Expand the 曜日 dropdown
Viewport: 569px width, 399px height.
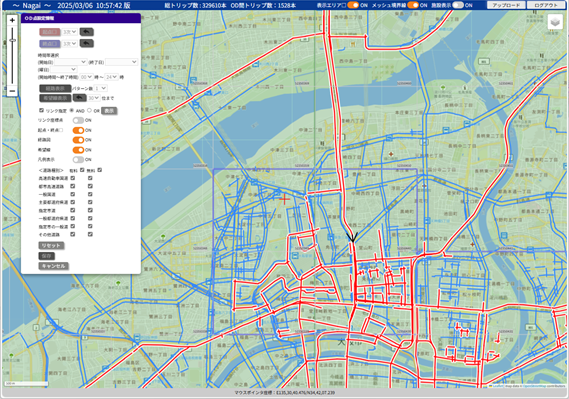coord(64,69)
